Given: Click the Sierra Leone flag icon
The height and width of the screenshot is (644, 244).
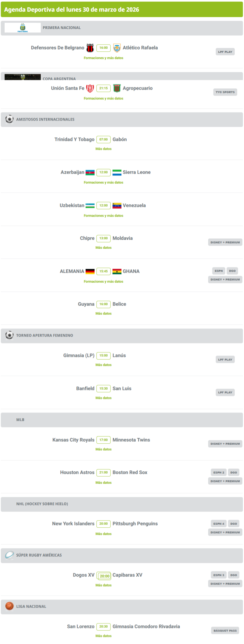Looking at the screenshot, I should tap(117, 172).
